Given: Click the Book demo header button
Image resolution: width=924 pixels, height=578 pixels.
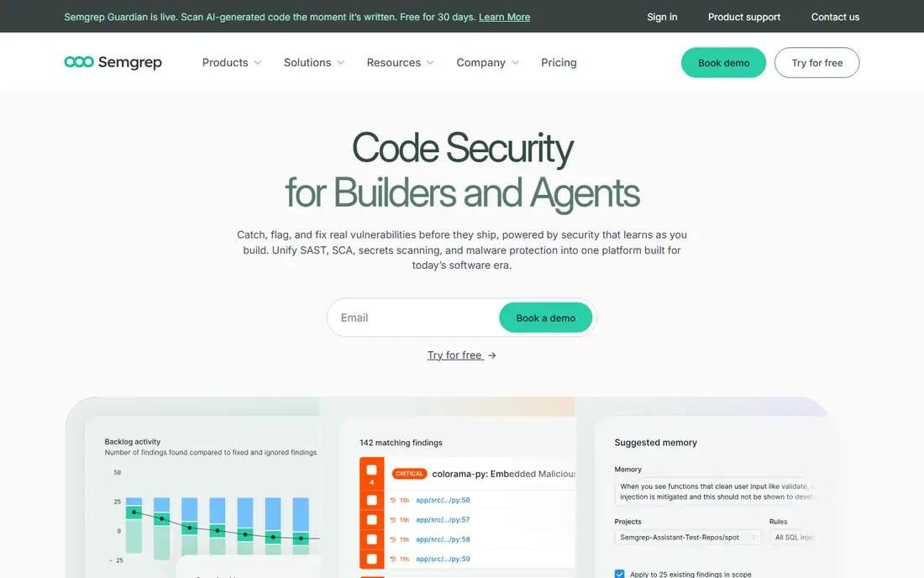Looking at the screenshot, I should [723, 62].
